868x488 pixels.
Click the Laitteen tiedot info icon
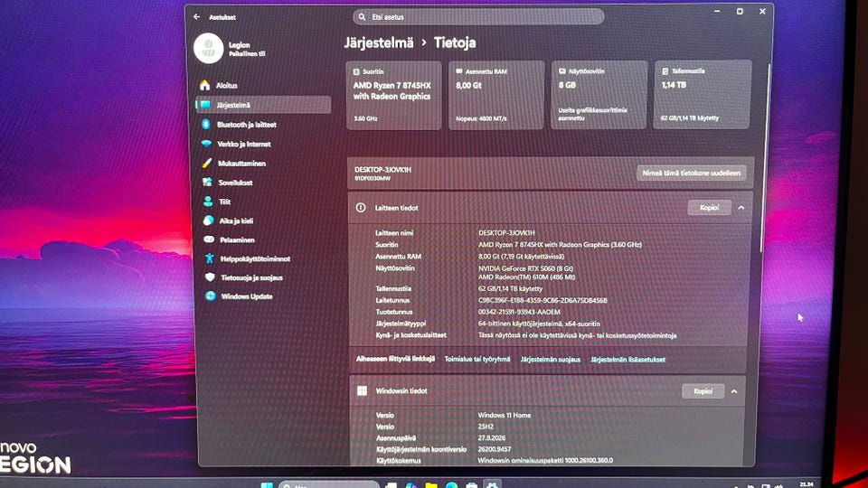361,208
